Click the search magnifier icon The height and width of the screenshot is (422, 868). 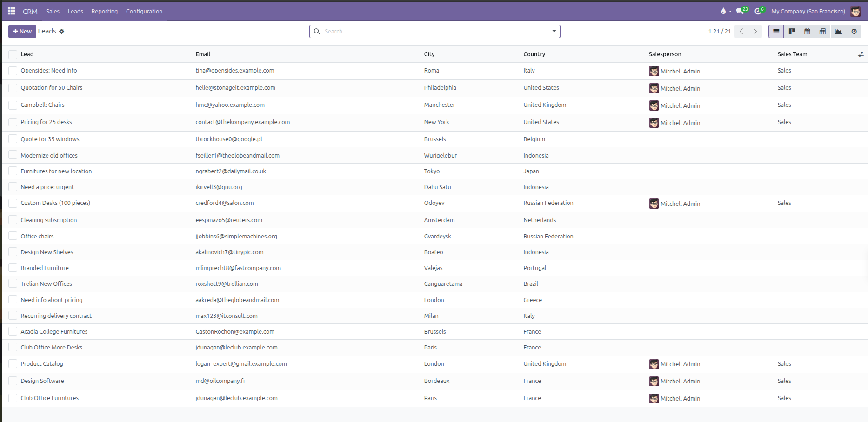point(317,32)
